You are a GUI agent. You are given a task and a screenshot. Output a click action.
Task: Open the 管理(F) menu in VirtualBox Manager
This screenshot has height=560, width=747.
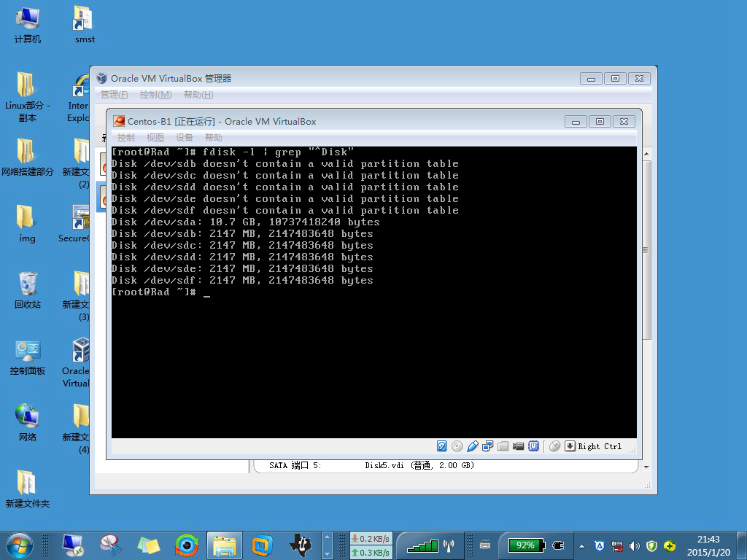[115, 95]
